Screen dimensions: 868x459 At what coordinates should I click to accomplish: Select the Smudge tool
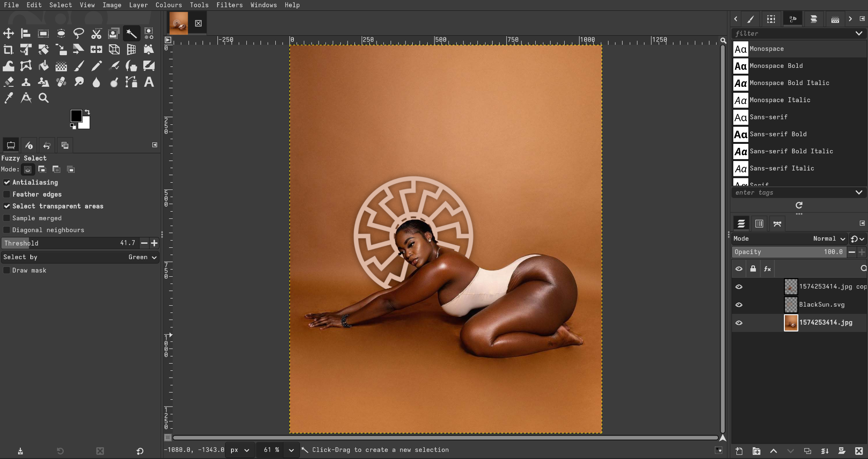(79, 82)
